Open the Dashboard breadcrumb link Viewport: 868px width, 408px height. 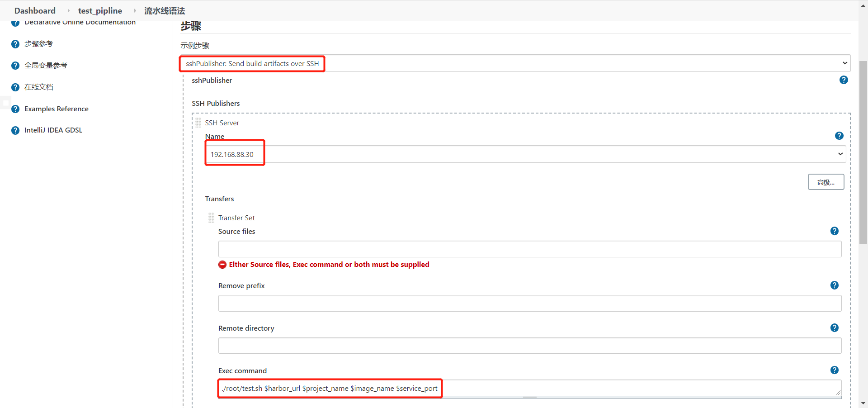[x=35, y=10]
